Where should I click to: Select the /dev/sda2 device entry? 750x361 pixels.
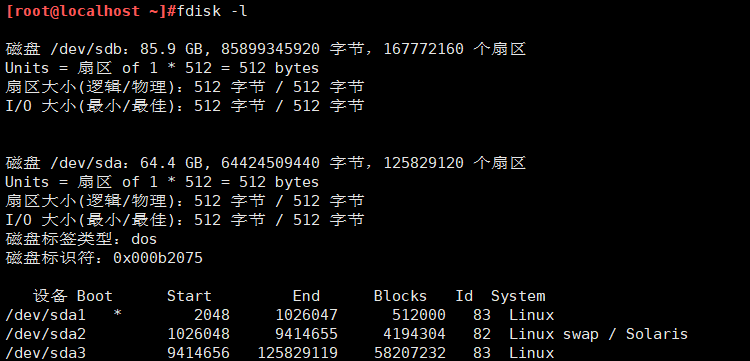click(45, 334)
